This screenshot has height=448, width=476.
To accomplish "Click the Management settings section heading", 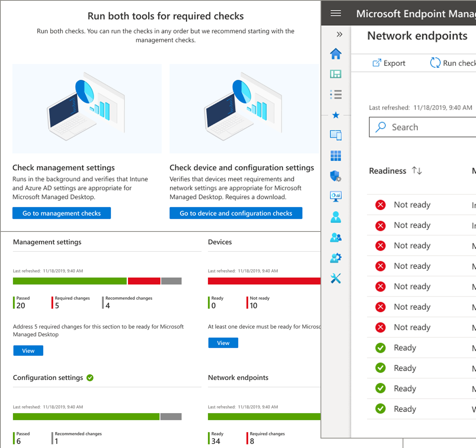I will coord(47,242).
